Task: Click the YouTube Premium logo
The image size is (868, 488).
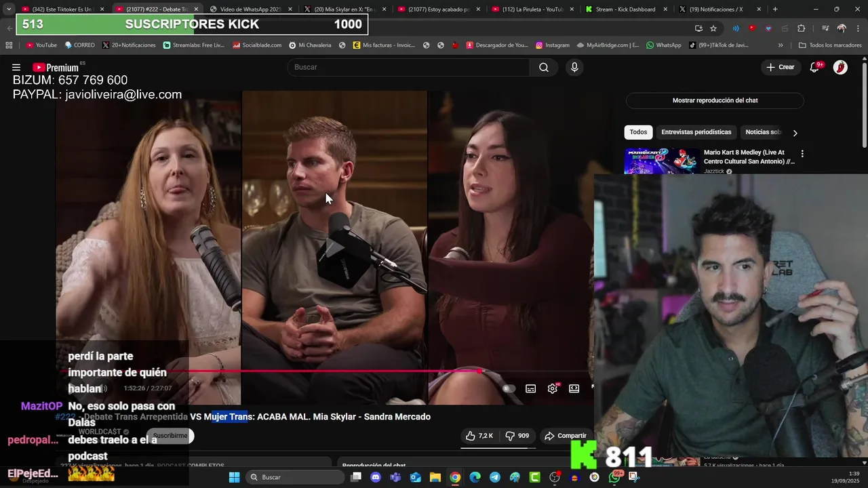Action: tap(56, 67)
